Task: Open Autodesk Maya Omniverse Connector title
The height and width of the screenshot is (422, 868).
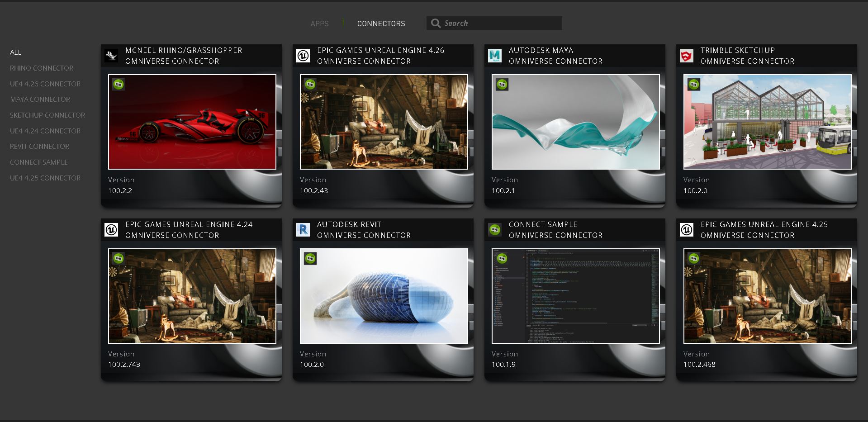Action: pos(555,56)
